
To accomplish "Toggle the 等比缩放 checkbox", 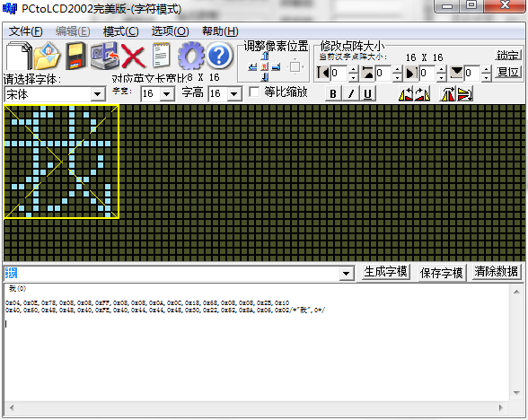I will coord(254,92).
